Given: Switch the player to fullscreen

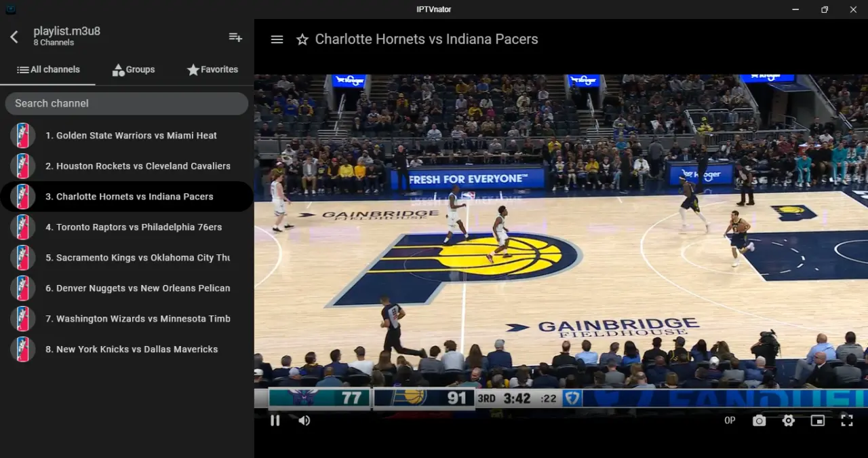Looking at the screenshot, I should [847, 421].
